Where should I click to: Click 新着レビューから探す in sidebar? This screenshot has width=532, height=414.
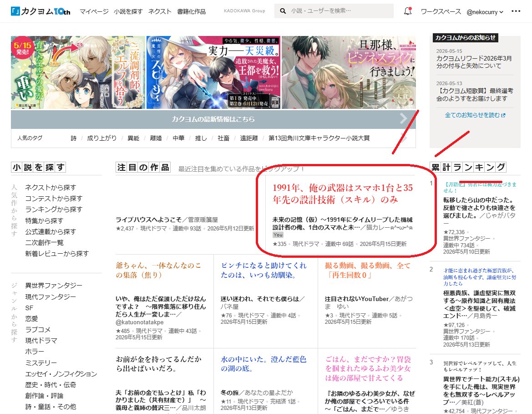click(57, 254)
